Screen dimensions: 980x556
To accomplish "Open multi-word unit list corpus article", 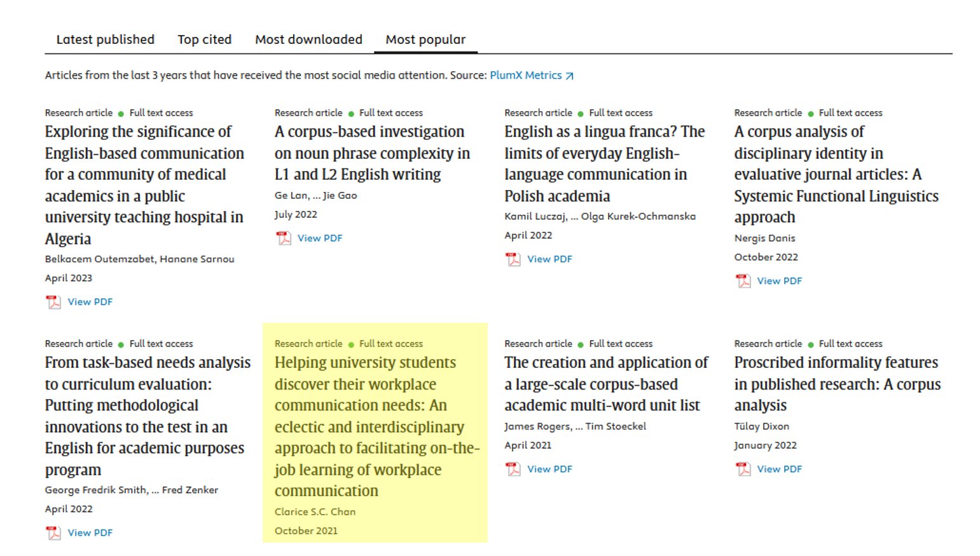I will tap(606, 384).
